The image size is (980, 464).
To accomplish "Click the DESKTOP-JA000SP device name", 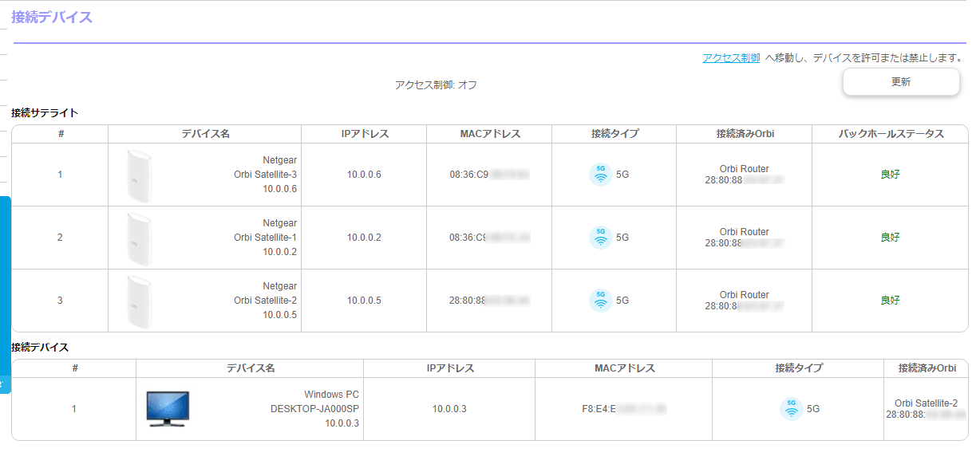I will (314, 409).
